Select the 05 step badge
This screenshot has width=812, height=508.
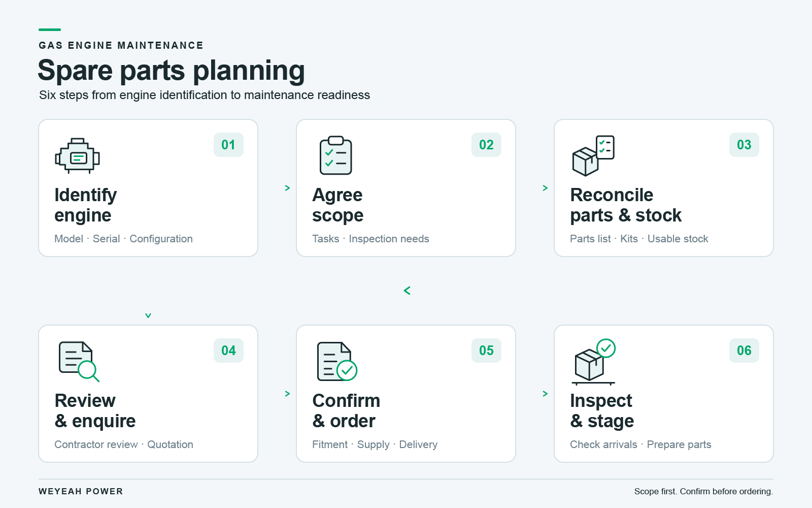(x=486, y=351)
